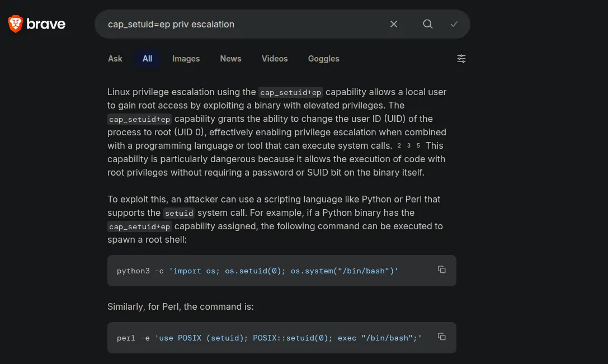Viewport: 608px width, 364px height.
Task: Select the All results tab
Action: tap(147, 59)
